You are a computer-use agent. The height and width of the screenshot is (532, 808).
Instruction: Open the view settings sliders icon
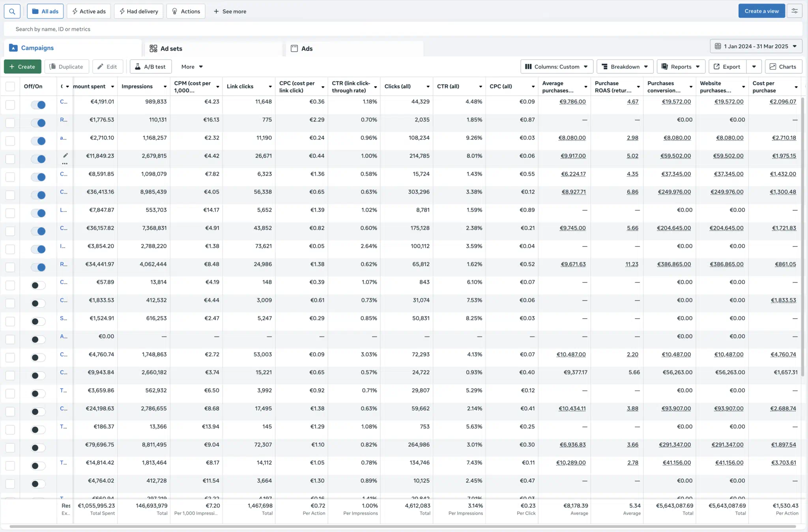795,11
